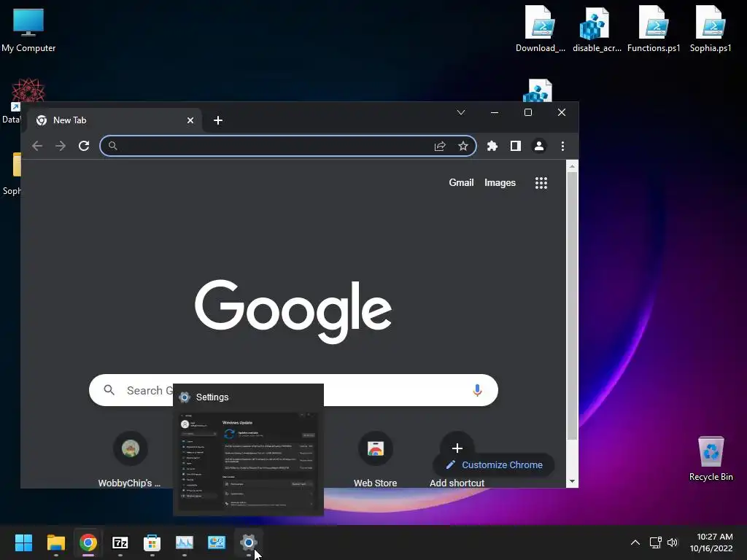Screen dimensions: 747x560
Task: Add a new shortcut tile
Action: pyautogui.click(x=457, y=448)
